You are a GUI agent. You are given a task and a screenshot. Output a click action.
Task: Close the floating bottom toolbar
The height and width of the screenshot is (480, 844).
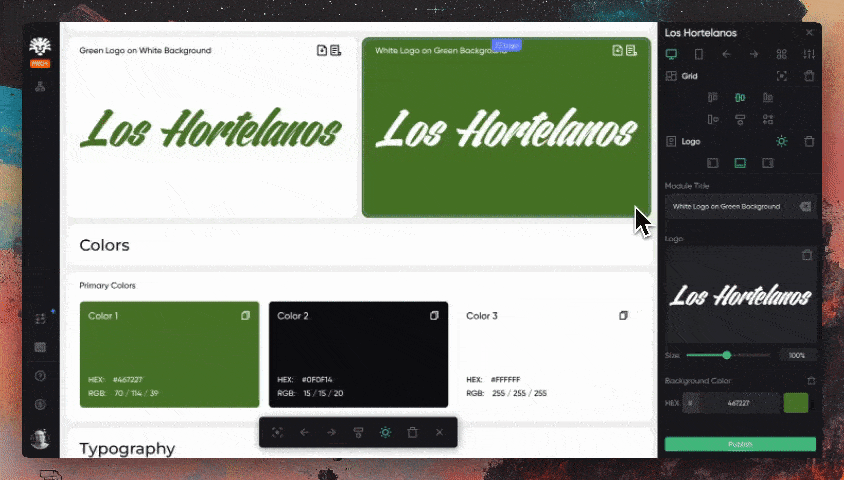[x=439, y=433]
